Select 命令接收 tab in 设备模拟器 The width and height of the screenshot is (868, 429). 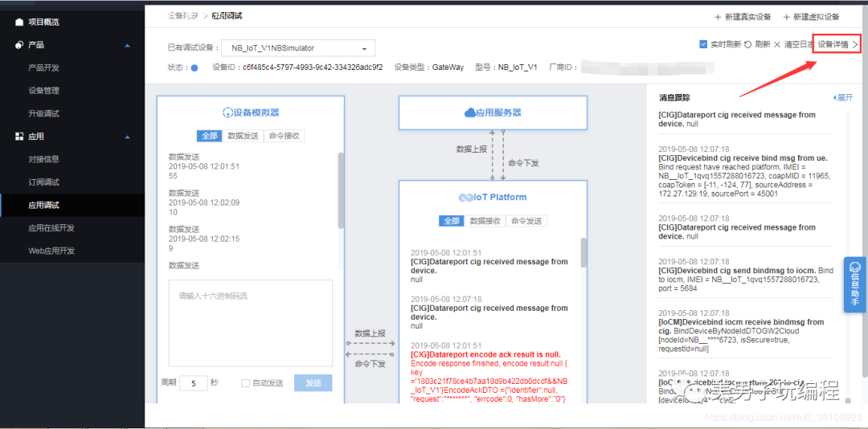click(285, 137)
